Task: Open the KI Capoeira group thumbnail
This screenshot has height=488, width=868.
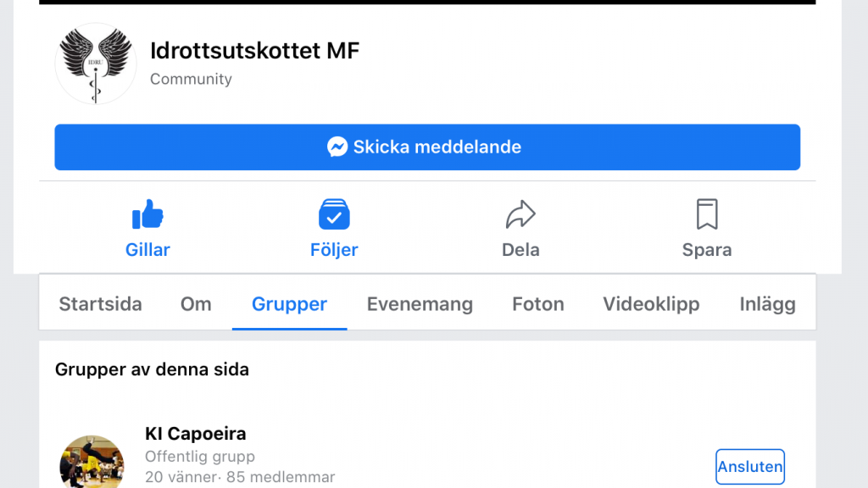Action: (92, 462)
